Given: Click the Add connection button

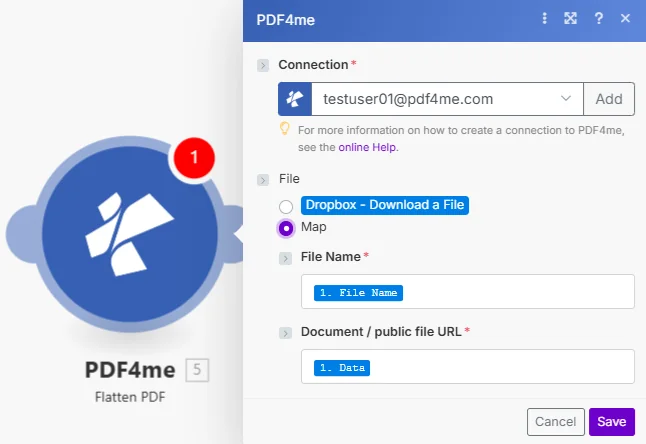Looking at the screenshot, I should click(x=609, y=99).
